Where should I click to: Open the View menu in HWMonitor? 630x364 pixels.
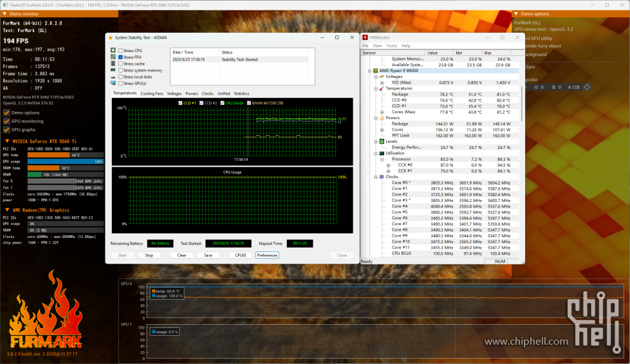click(x=377, y=46)
